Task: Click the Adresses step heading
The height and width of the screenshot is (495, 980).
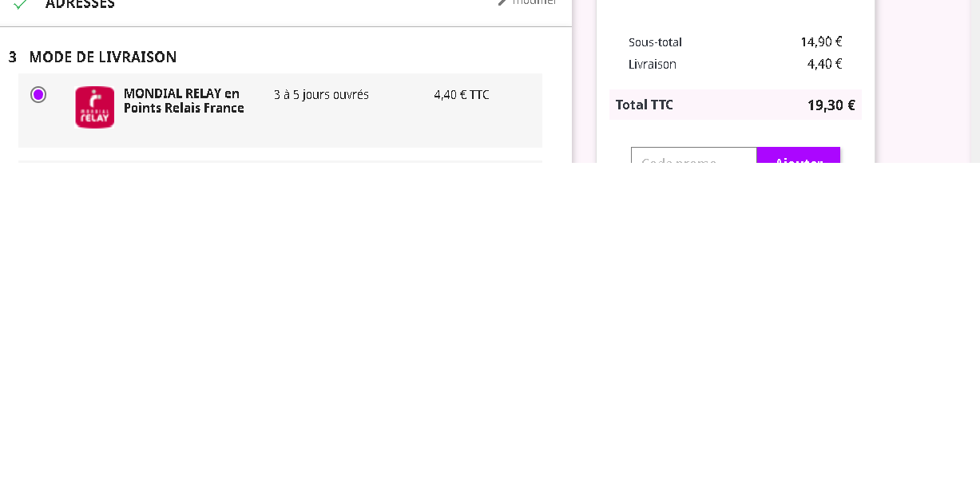Action: coord(80,4)
